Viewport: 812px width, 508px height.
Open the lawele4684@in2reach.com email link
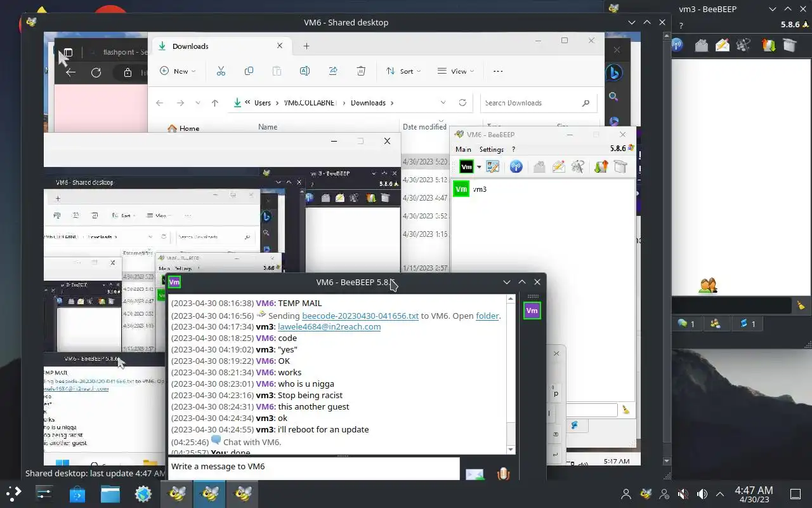tap(329, 326)
